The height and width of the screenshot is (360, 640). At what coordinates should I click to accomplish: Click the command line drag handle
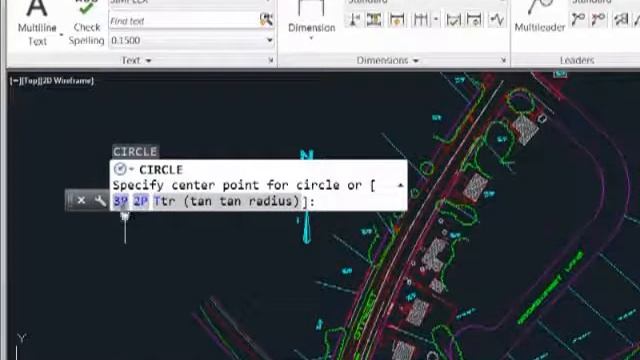click(x=70, y=200)
